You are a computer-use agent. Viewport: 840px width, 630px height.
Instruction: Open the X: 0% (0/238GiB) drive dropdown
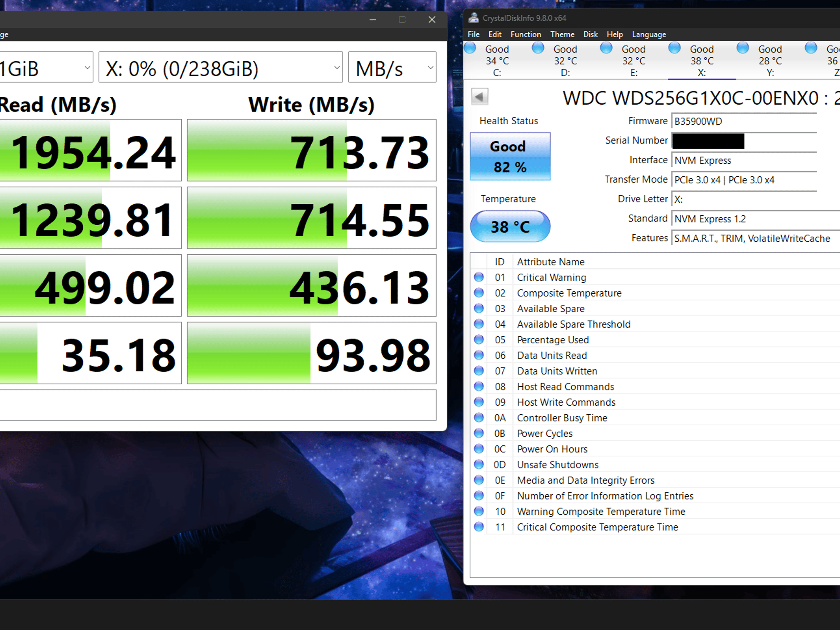(221, 67)
